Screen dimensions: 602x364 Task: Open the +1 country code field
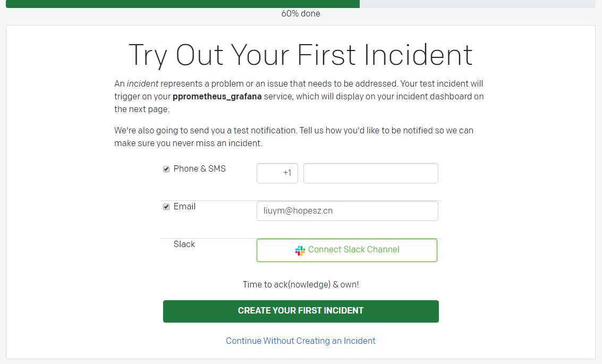pyautogui.click(x=277, y=173)
